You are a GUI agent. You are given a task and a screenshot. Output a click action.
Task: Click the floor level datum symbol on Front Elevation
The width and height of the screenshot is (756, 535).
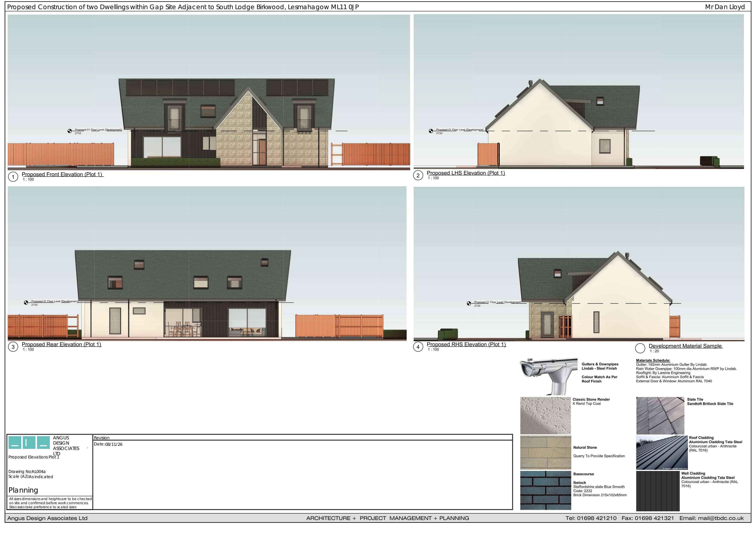[x=69, y=131]
